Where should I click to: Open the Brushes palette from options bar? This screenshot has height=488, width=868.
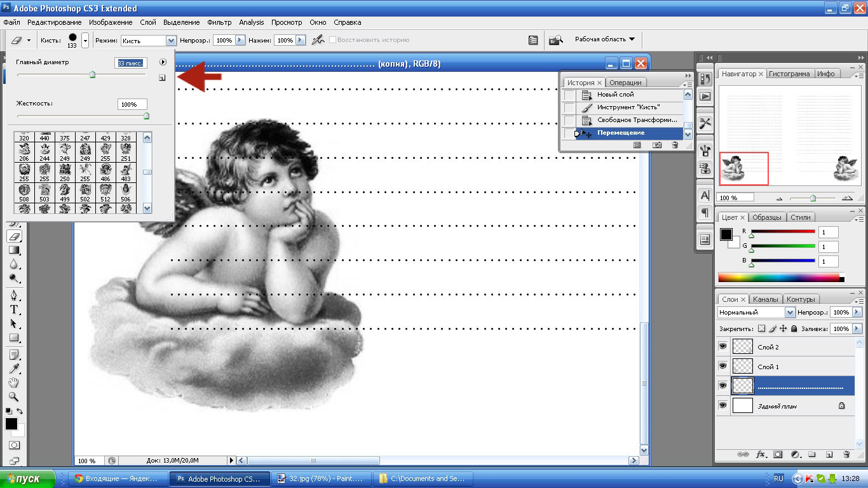(x=533, y=40)
